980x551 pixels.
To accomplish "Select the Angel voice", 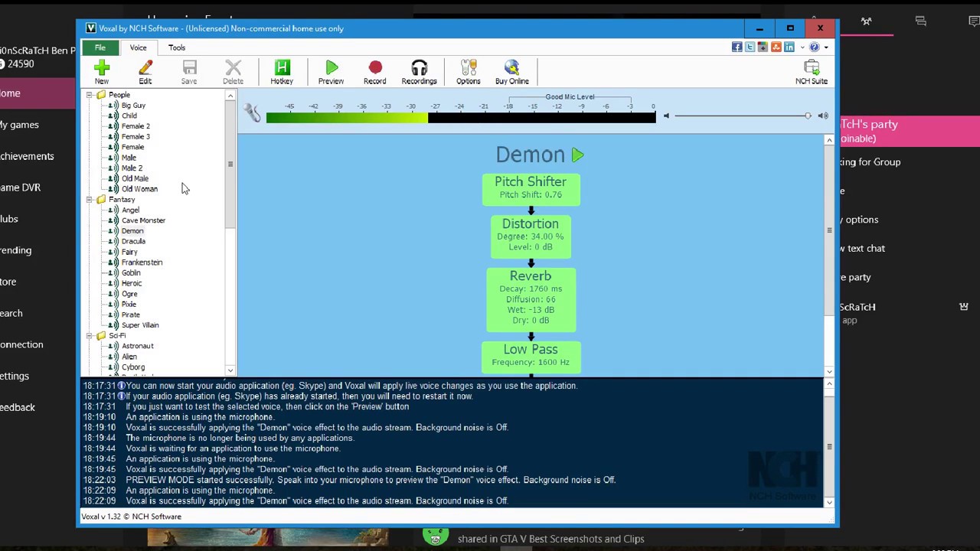I will tap(130, 210).
